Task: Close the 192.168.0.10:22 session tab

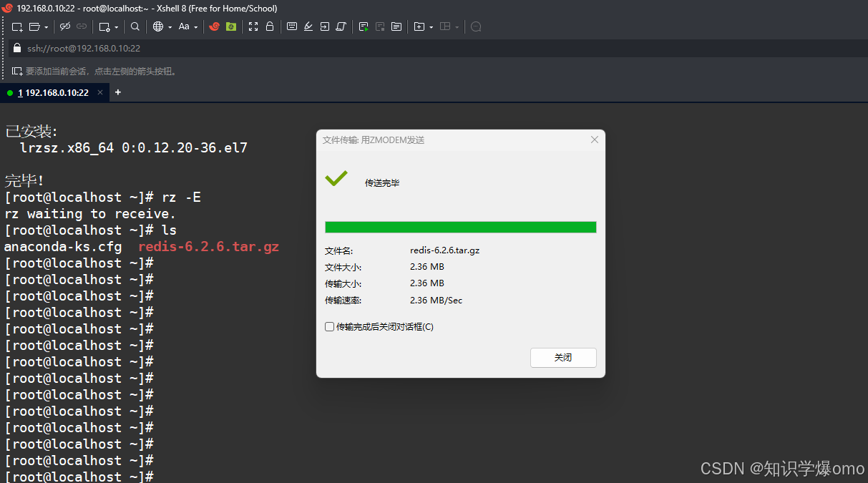Action: [x=100, y=92]
